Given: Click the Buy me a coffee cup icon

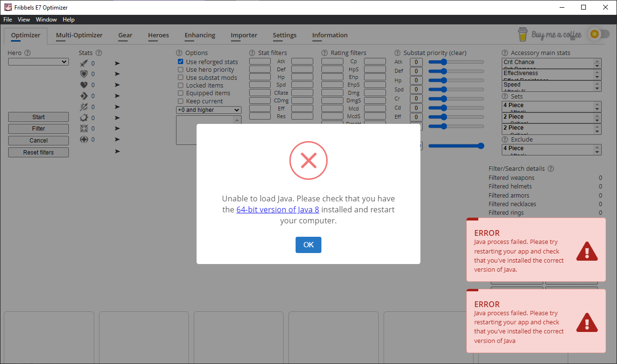Looking at the screenshot, I should [522, 34].
